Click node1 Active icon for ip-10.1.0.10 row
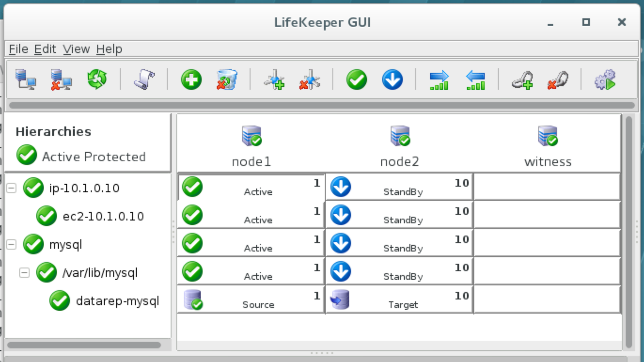Screen dimensions: 644x362 click(x=192, y=187)
